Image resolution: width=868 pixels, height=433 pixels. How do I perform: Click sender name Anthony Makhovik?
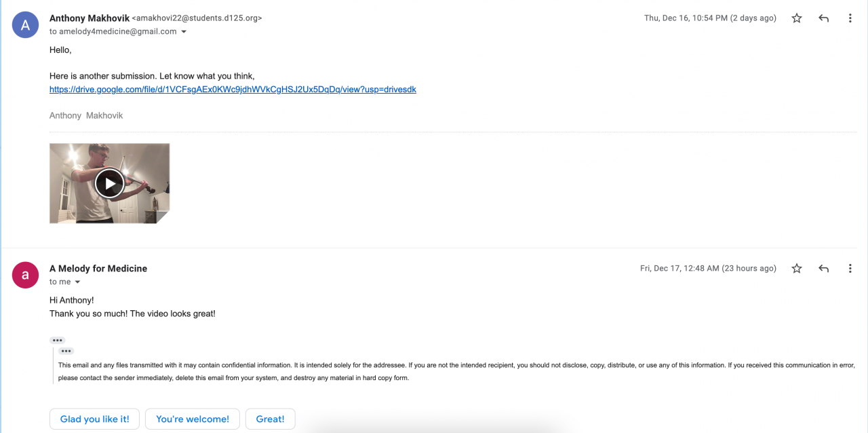pyautogui.click(x=89, y=18)
